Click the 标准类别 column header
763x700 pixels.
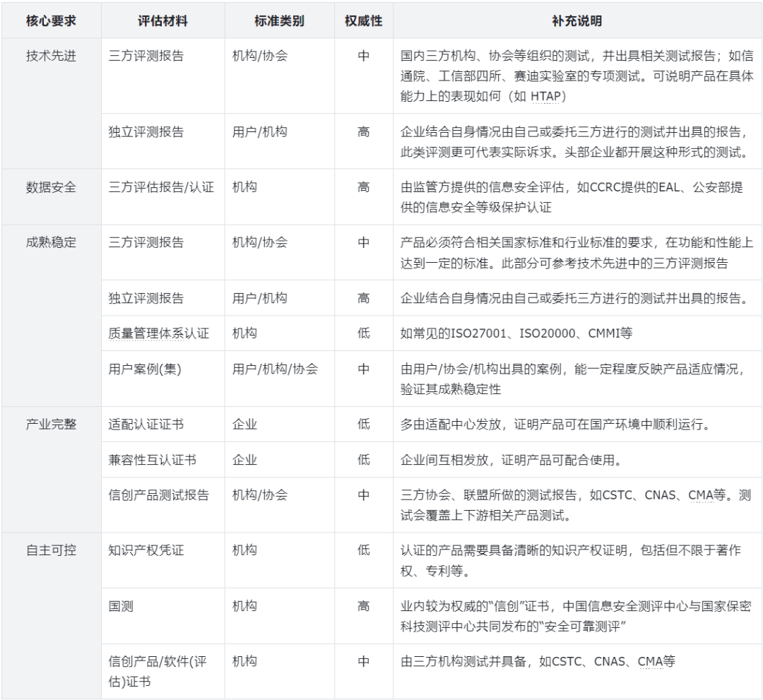pos(279,21)
